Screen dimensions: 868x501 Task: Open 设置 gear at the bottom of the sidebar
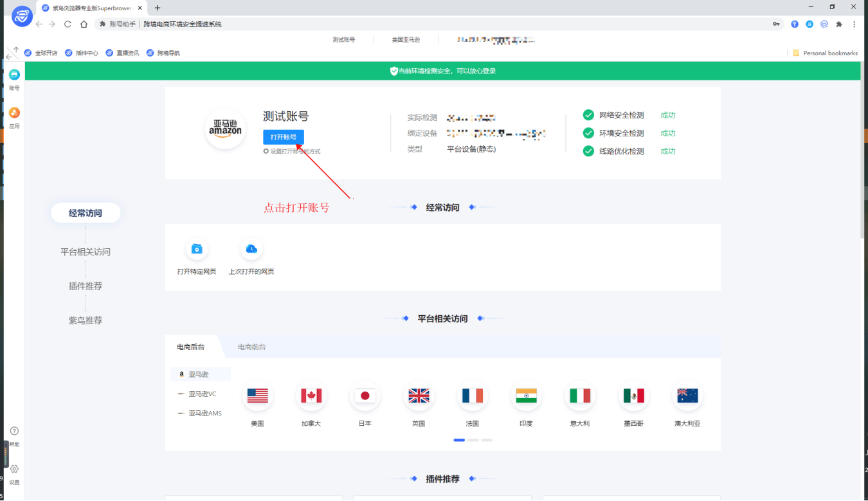click(14, 473)
